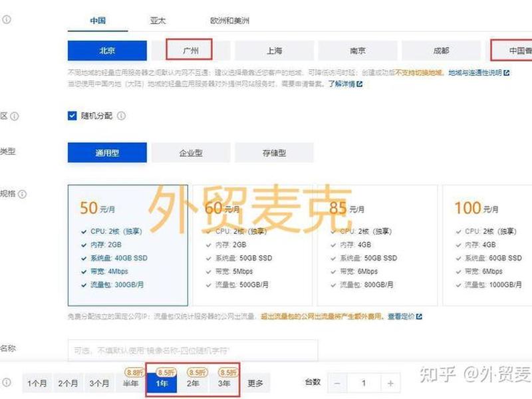Click the external link icon after 地域与连通性说明
The width and height of the screenshot is (532, 399).
(x=506, y=72)
